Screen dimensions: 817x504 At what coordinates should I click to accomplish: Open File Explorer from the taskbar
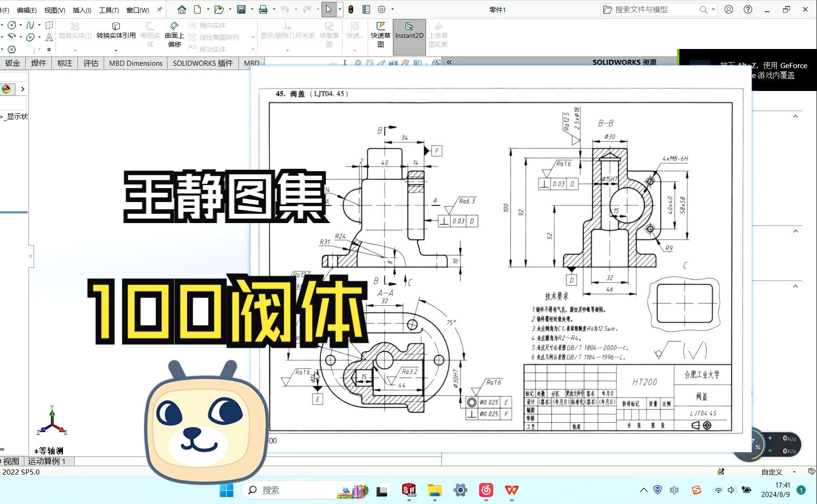[x=434, y=490]
